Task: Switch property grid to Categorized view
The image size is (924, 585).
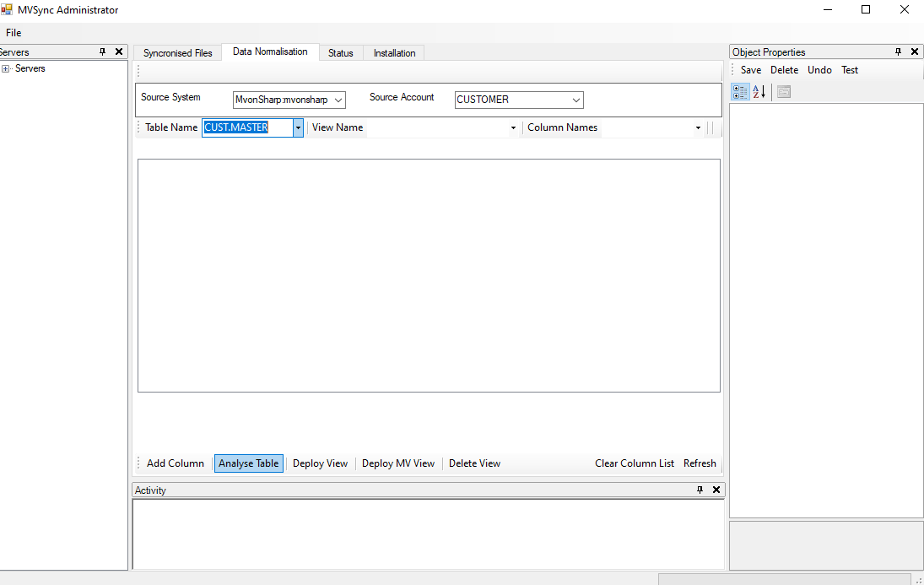Action: (x=740, y=92)
